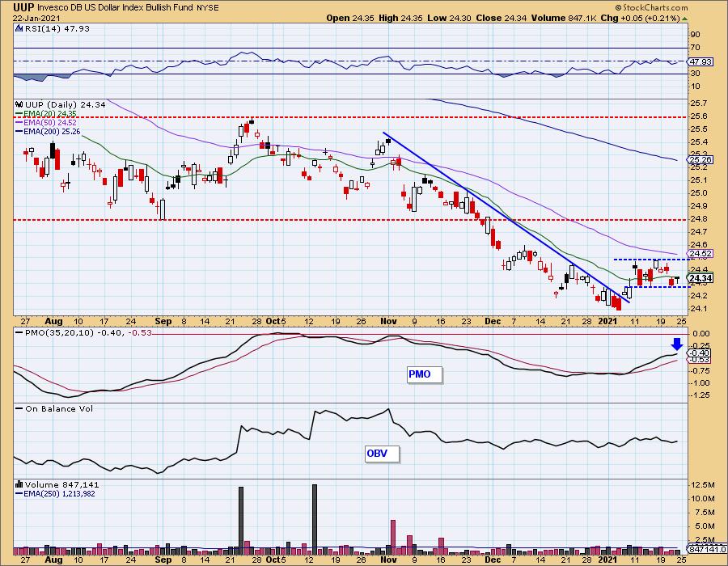The image size is (728, 566).
Task: Click the 47.93 RSI value tag
Action: click(700, 61)
